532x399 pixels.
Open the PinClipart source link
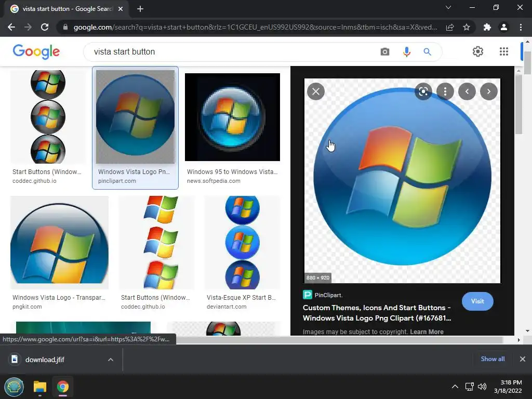[x=322, y=295]
